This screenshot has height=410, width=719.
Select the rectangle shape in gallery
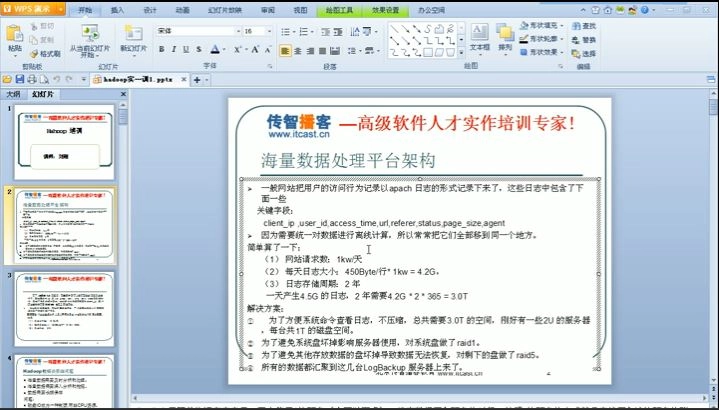tap(428, 52)
